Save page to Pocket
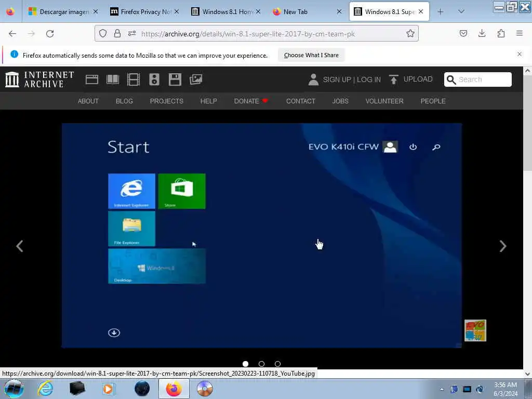 pyautogui.click(x=463, y=33)
